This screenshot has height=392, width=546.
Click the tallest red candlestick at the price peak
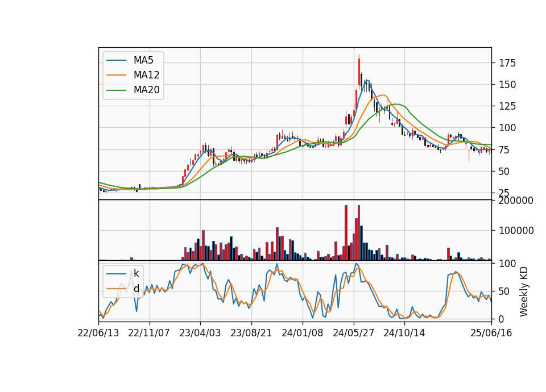tap(359, 72)
